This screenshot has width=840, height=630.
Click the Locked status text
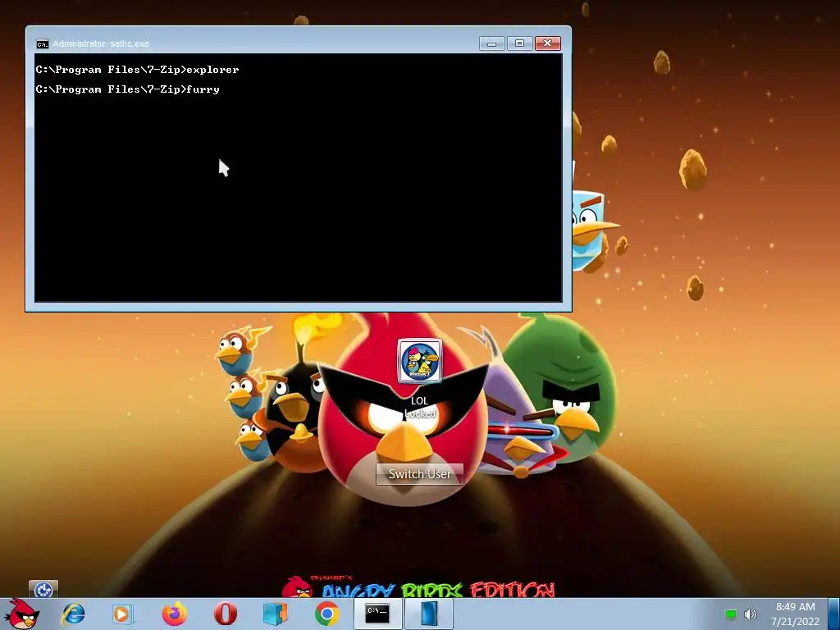pos(419,413)
